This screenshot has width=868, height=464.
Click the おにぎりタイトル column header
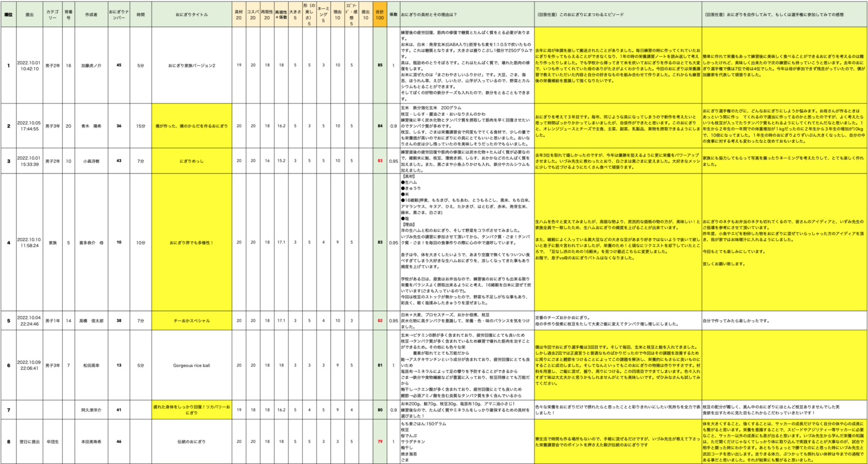(191, 14)
